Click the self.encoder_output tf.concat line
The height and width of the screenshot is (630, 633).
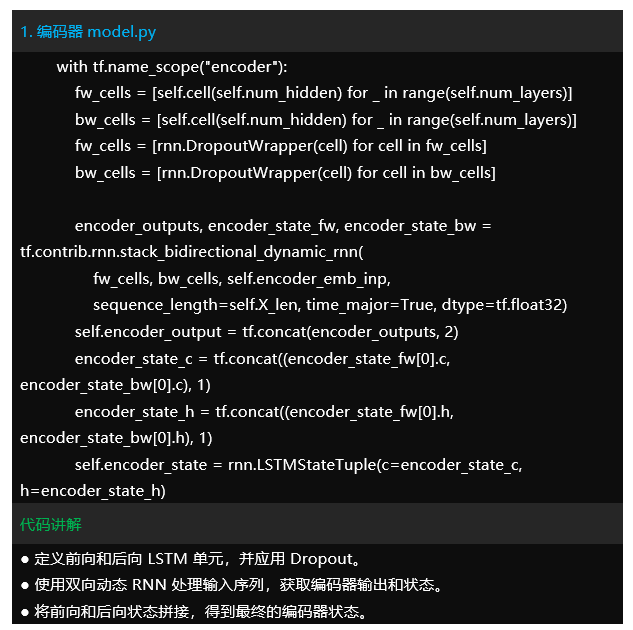click(266, 331)
